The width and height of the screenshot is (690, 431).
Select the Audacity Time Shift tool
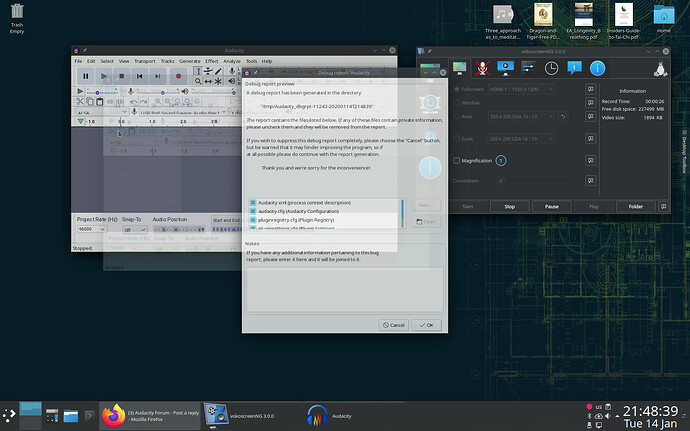tap(208, 81)
